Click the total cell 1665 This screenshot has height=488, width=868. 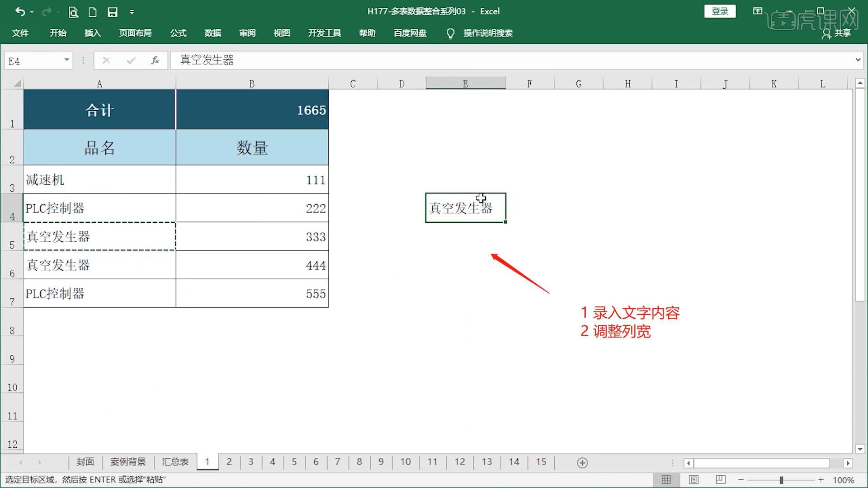tap(252, 110)
